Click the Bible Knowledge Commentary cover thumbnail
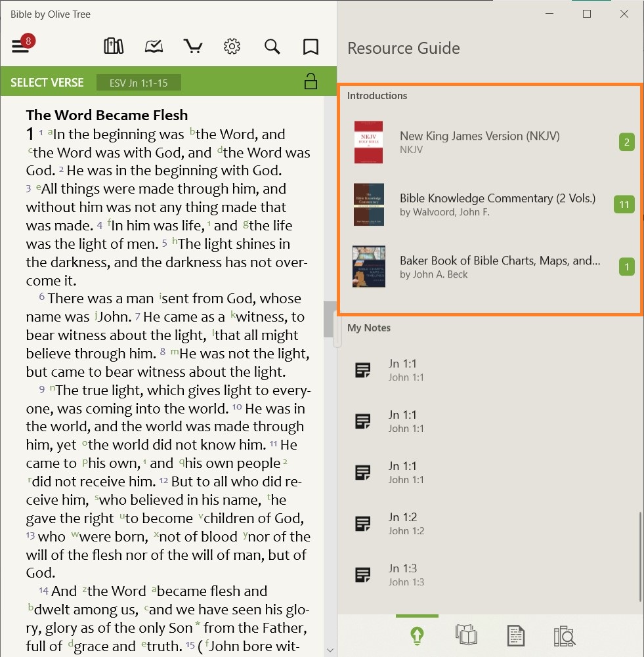 click(x=369, y=205)
